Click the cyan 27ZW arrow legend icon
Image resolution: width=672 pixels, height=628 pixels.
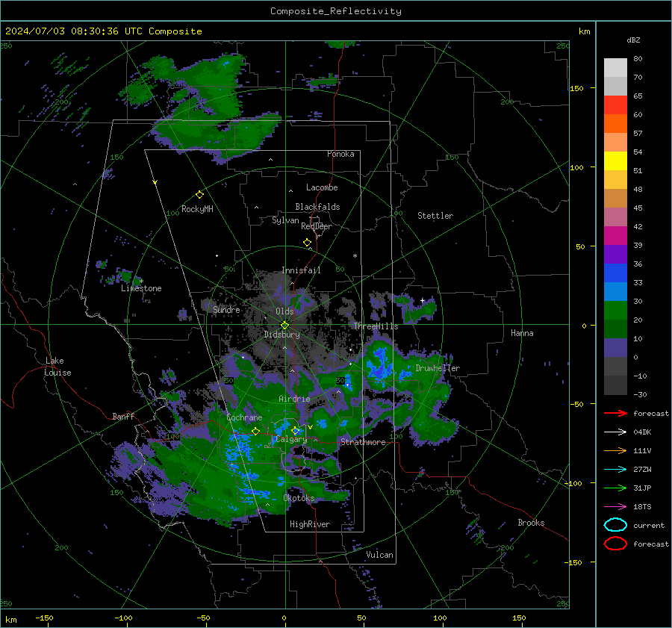[615, 470]
